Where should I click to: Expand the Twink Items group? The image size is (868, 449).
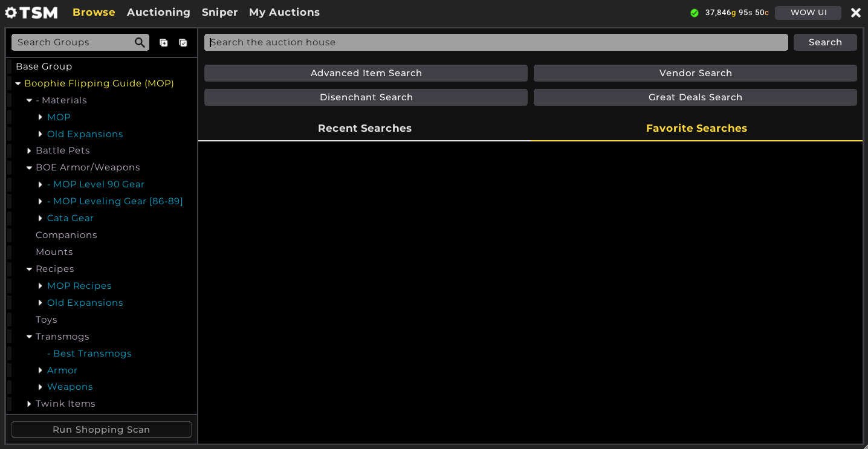pos(29,404)
